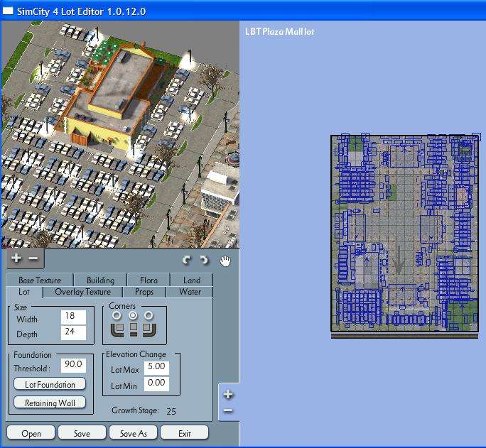Click the Retaining Wall button
486x448 pixels.
[x=50, y=403]
